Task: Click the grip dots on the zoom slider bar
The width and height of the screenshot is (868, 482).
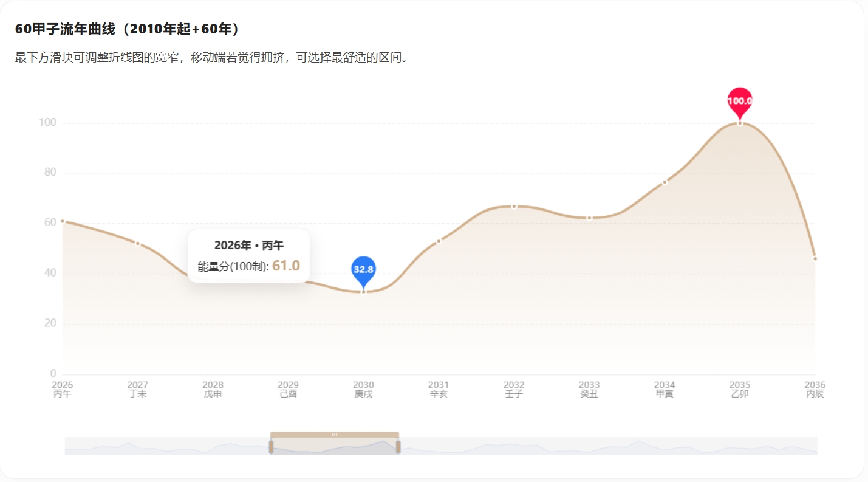Action: (334, 435)
